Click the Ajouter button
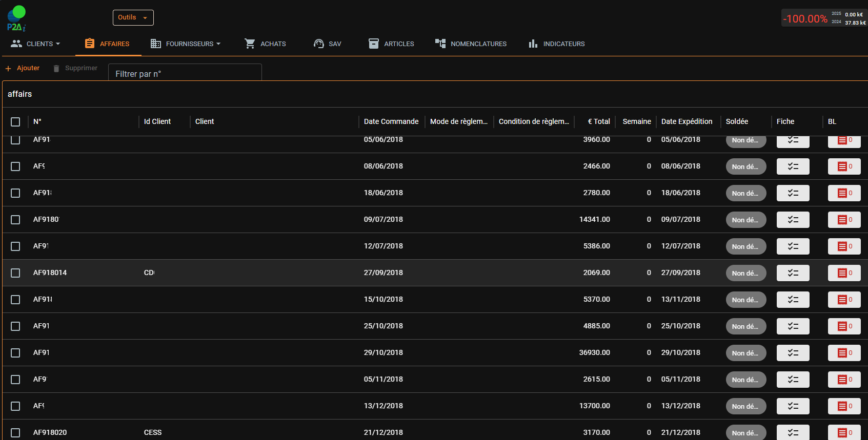 [x=23, y=68]
